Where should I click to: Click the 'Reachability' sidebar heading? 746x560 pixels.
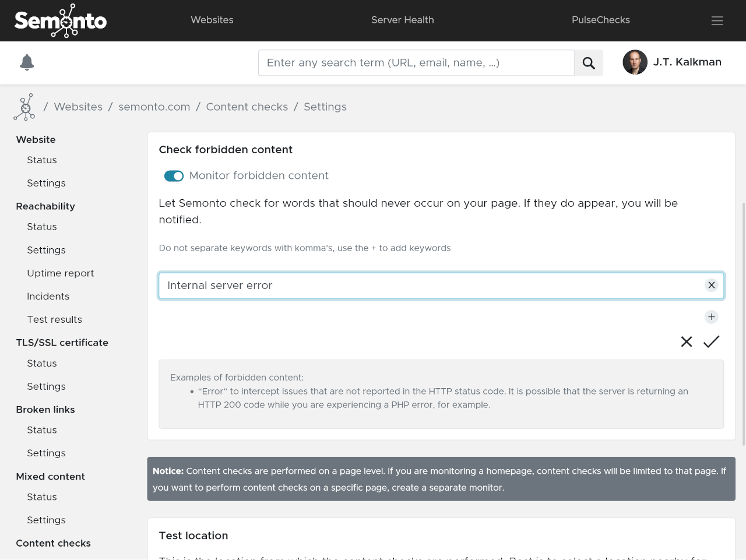pos(45,206)
